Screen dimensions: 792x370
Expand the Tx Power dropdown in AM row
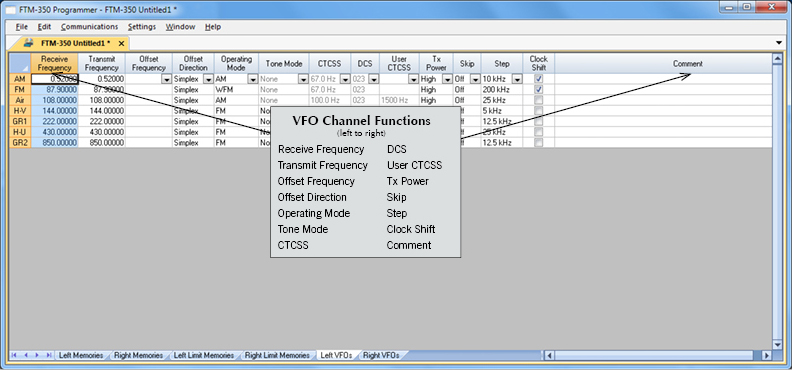click(447, 79)
